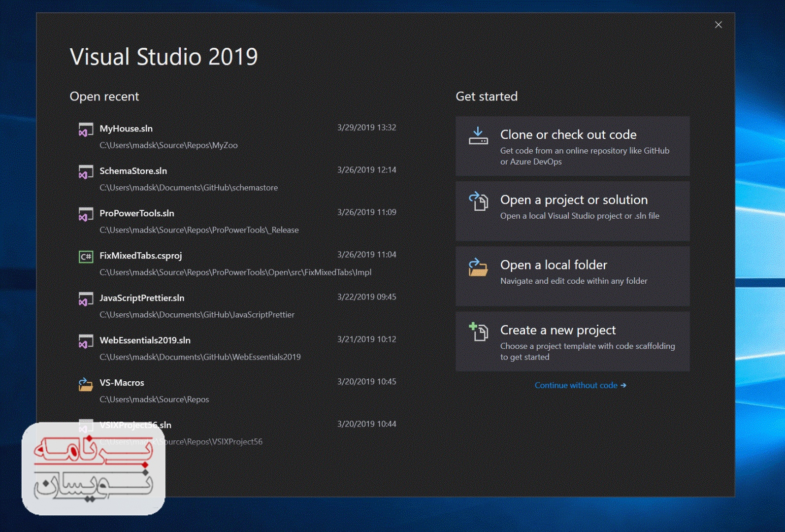Screen dimensions: 785x532
Task: Click the code scaffolding description text
Action: click(x=588, y=352)
